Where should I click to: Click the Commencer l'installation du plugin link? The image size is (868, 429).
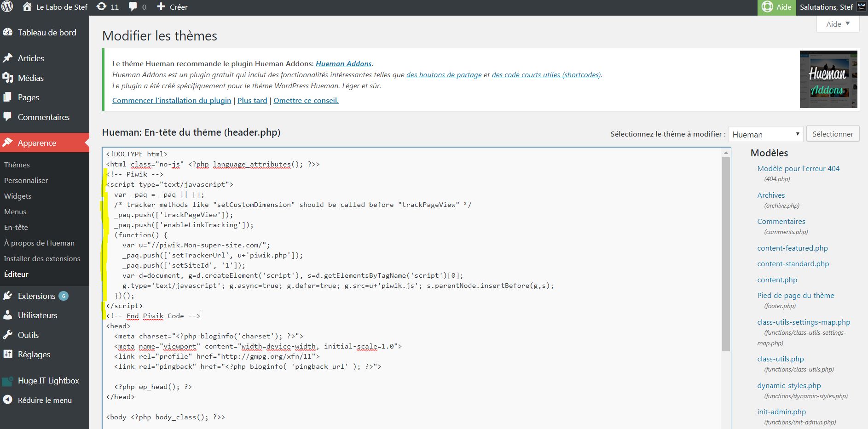(x=172, y=100)
